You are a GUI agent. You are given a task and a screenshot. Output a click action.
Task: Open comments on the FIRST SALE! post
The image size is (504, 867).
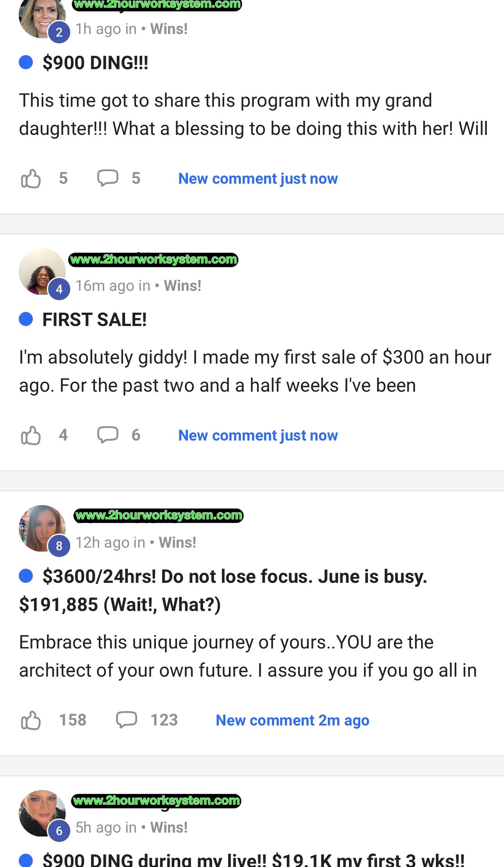[x=107, y=435]
